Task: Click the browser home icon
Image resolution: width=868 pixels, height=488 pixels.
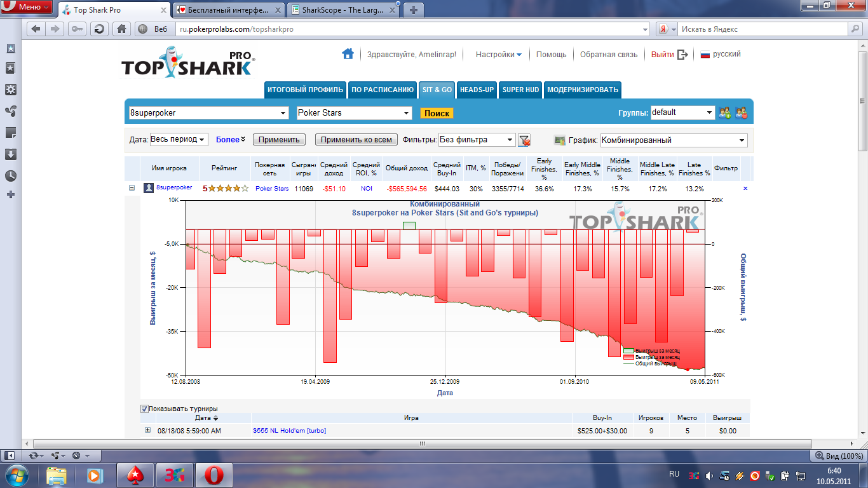Action: [121, 29]
